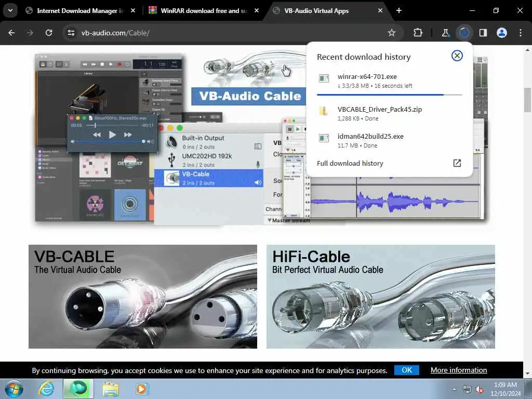Reload the VB-Audio page
Viewport: 532px width, 399px height.
[49, 33]
